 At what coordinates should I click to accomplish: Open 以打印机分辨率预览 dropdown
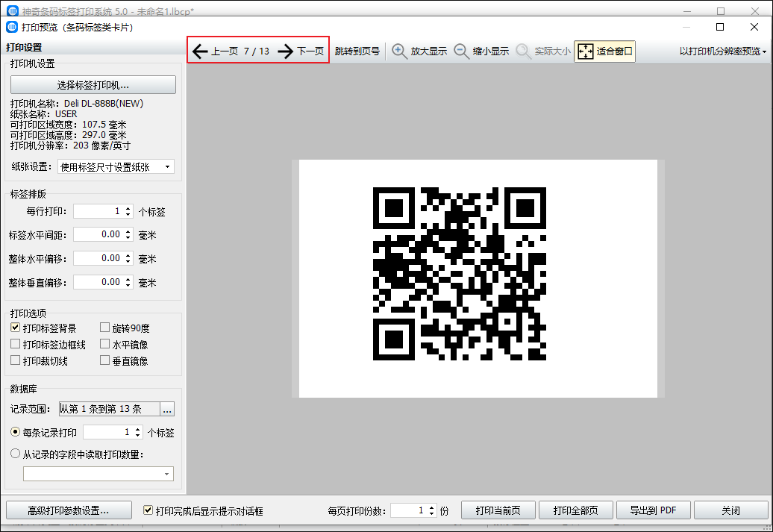tap(723, 51)
